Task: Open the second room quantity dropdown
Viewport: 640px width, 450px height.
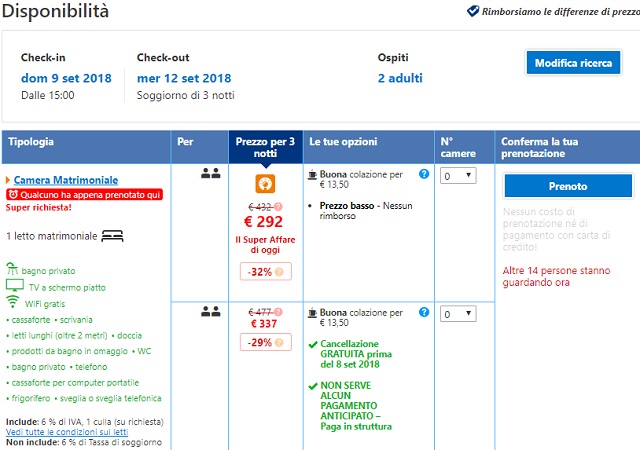Action: [456, 314]
